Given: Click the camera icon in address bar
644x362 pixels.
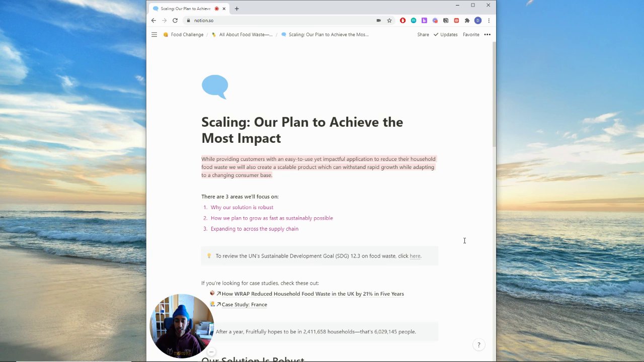Looking at the screenshot, I should point(378,21).
